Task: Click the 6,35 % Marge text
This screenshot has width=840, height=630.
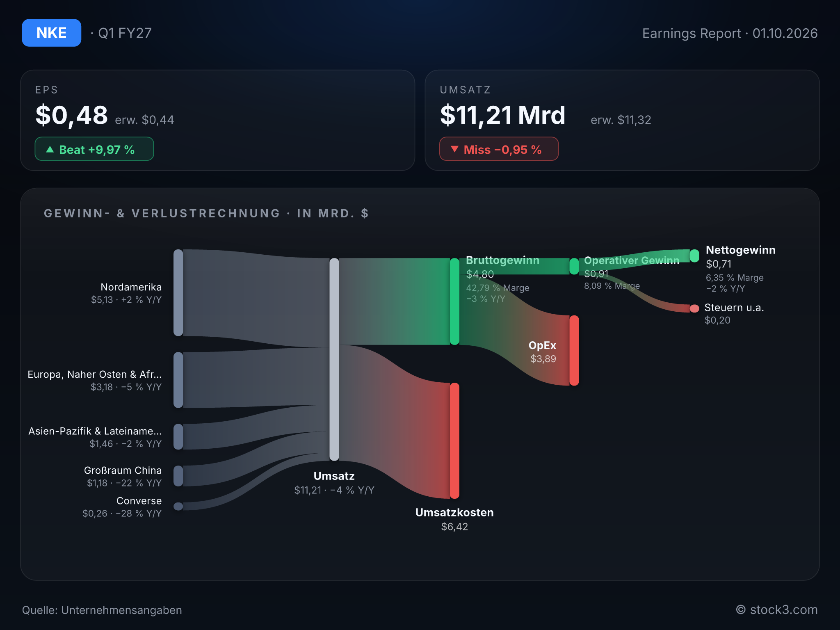Action: [x=735, y=278]
